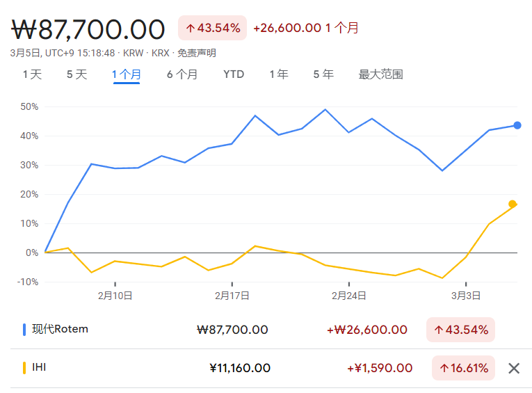Switch chart to YTD range
This screenshot has width=532, height=393.
[234, 74]
